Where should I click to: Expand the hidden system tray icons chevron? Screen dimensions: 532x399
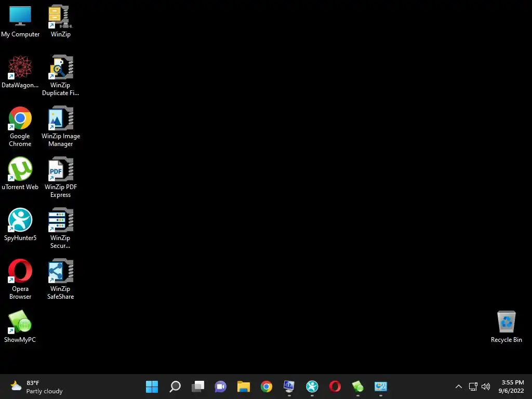coord(458,387)
